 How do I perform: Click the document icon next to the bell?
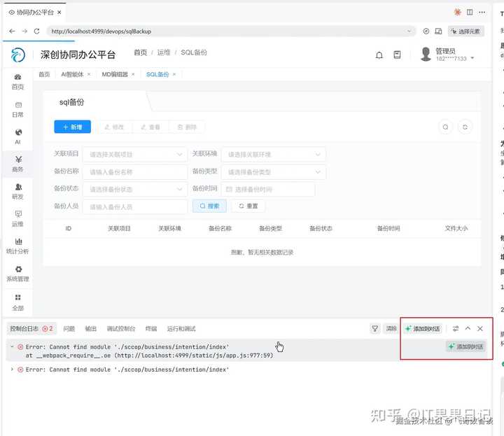[398, 55]
